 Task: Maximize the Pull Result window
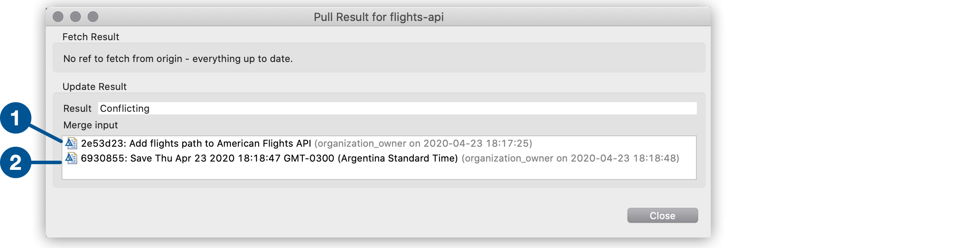coord(93,17)
